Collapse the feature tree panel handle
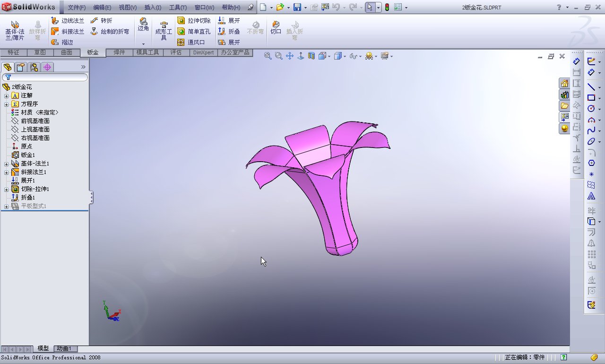This screenshot has width=605, height=364. pos(91,198)
